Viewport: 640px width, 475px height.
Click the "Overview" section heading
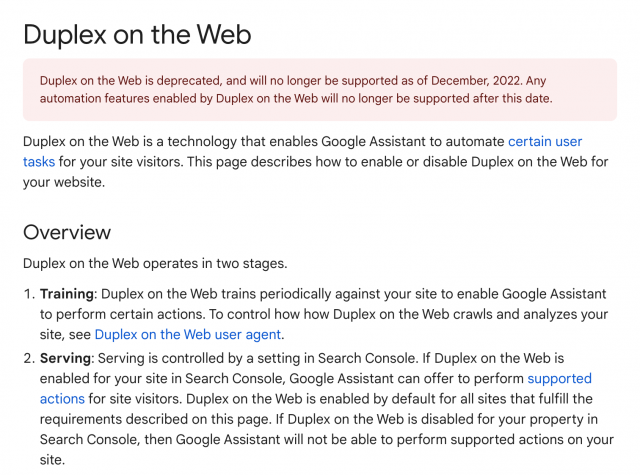click(x=67, y=232)
